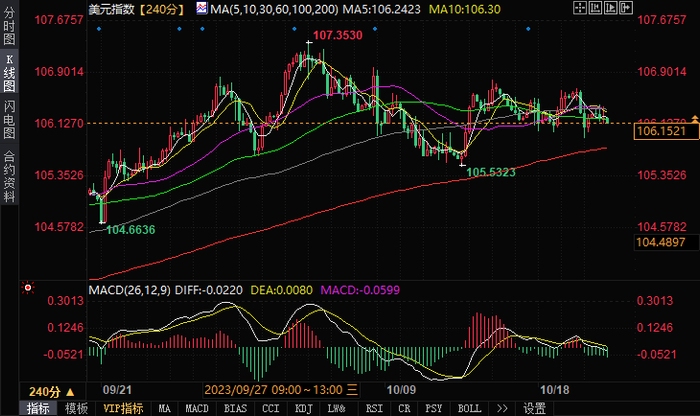Viewport: 700px width, 416px height.
Task: Click the 10/09 date label on time axis
Action: (x=401, y=390)
